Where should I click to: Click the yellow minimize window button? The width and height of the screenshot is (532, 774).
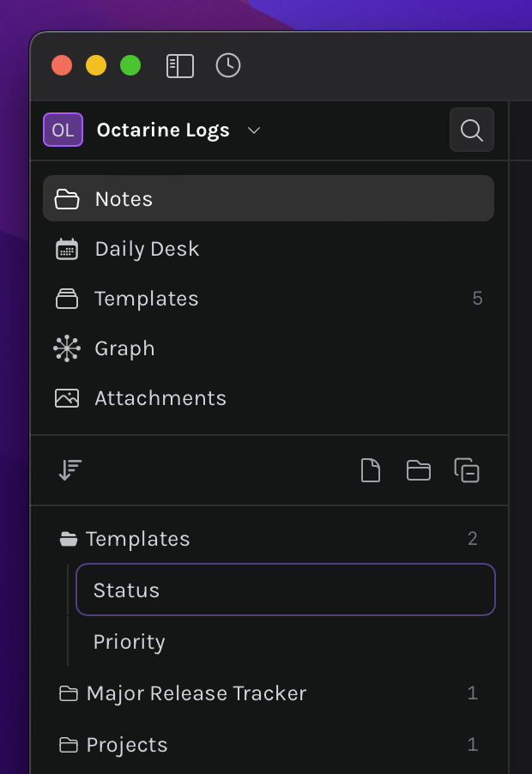tap(96, 65)
